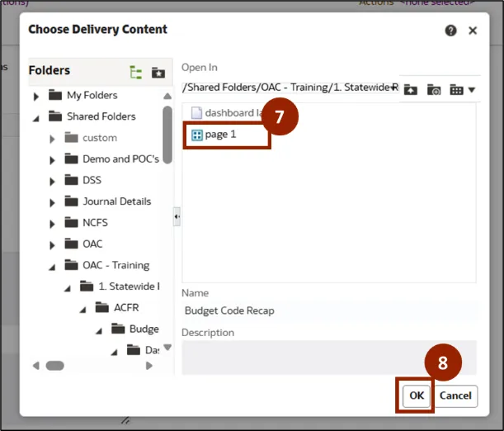
Task: Go up one folder level icon
Action: [x=411, y=90]
